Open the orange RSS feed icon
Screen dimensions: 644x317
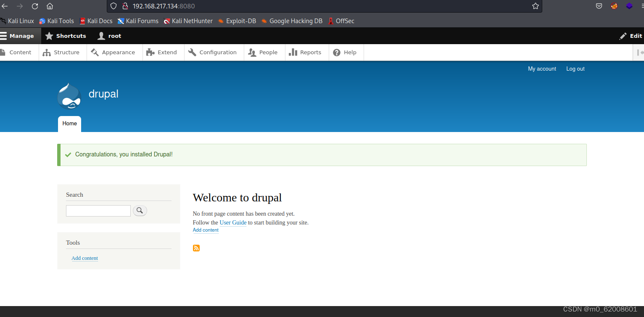tap(196, 248)
